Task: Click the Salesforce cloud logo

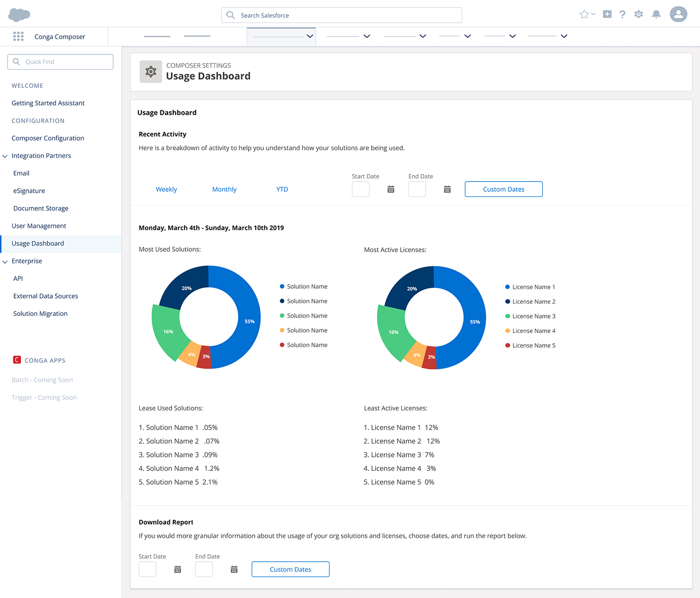Action: pyautogui.click(x=19, y=15)
